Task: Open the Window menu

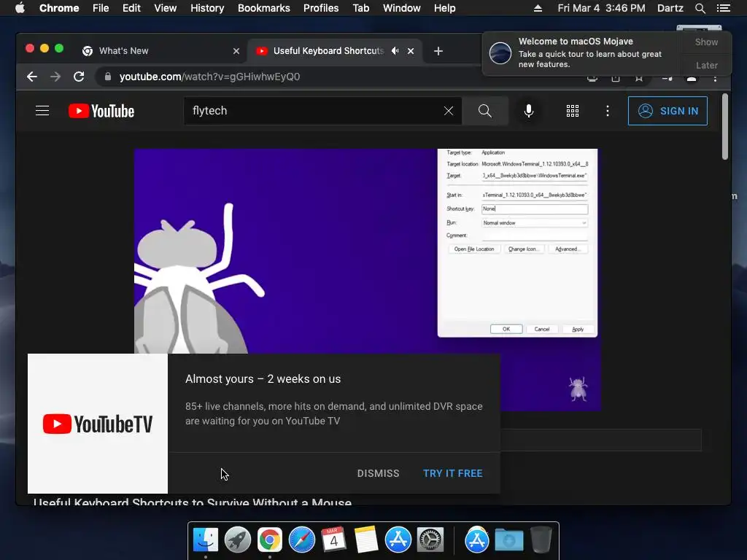Action: pos(402,8)
